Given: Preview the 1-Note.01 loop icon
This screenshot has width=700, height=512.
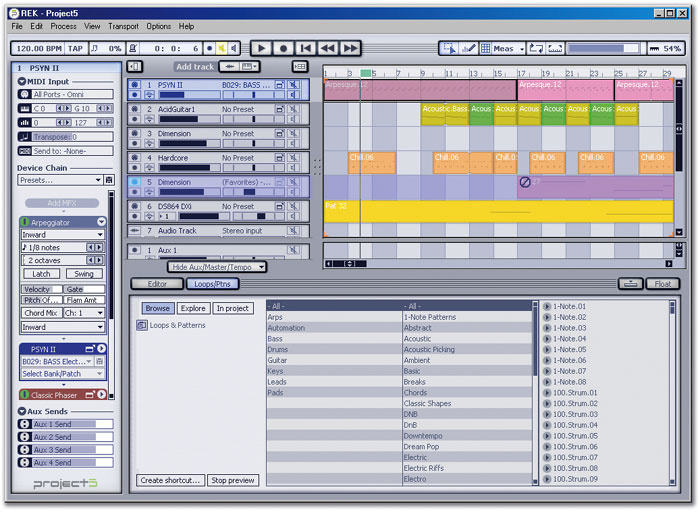Looking at the screenshot, I should click(x=547, y=306).
